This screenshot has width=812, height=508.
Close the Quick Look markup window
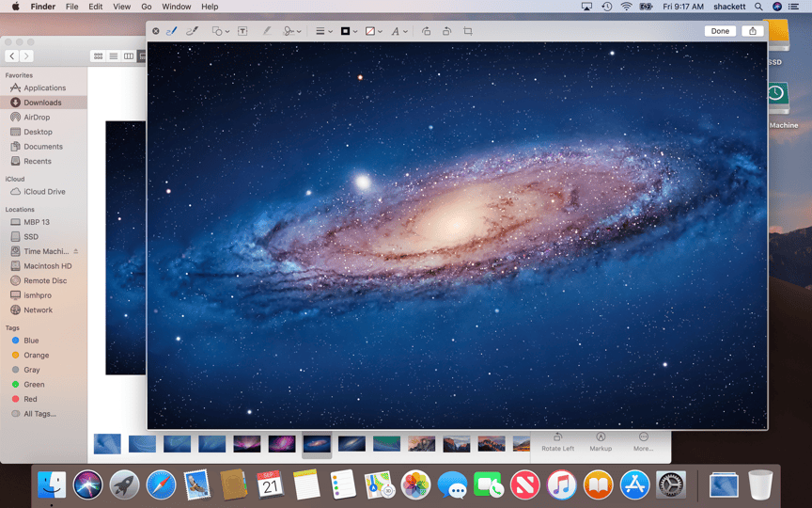coord(155,31)
